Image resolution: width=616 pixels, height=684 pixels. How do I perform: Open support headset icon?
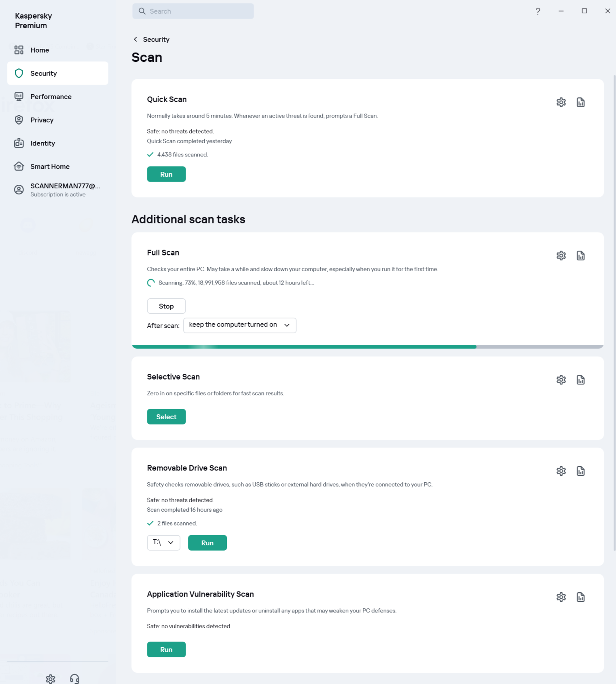(x=74, y=679)
